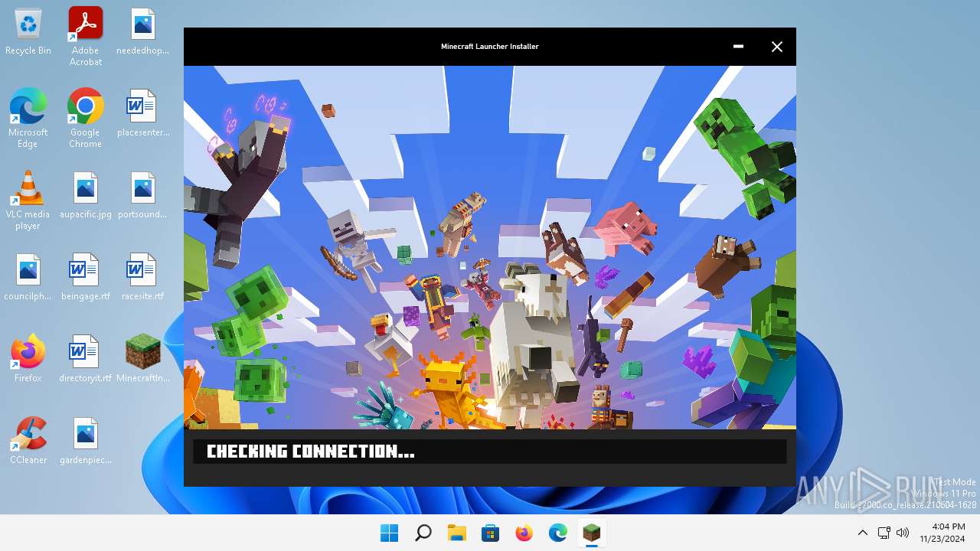The width and height of the screenshot is (980, 551).
Task: Select the neededhop image file icon
Action: 143,31
